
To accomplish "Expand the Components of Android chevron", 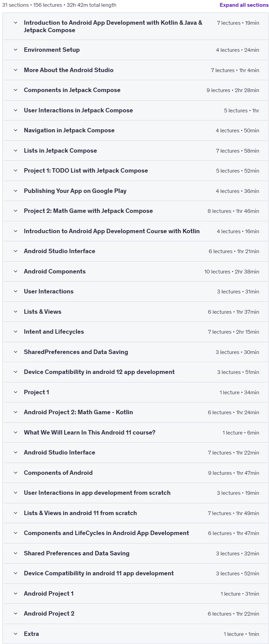I will click(16, 473).
